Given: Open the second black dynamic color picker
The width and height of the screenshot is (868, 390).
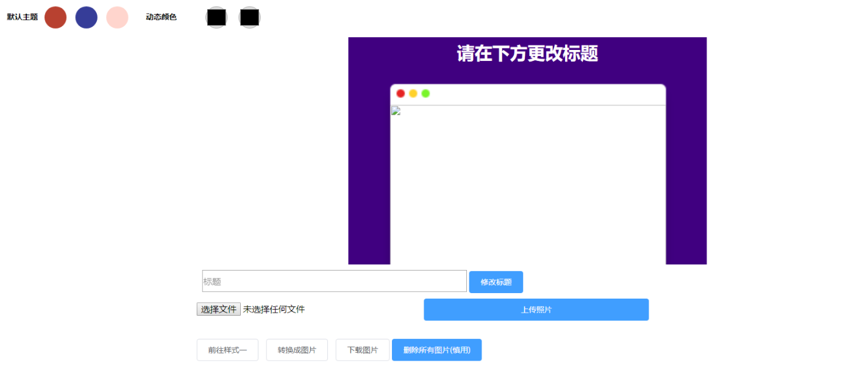Looking at the screenshot, I should point(249,17).
